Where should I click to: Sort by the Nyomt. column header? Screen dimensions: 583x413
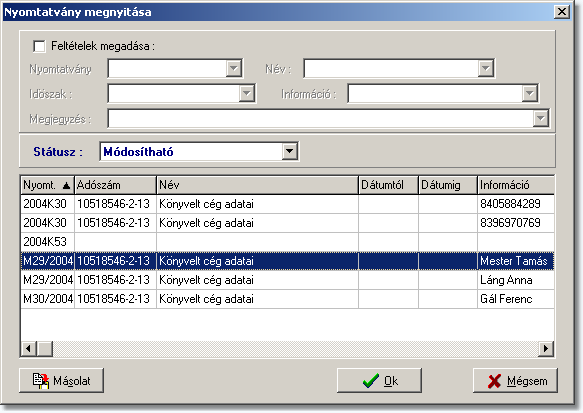[47, 185]
